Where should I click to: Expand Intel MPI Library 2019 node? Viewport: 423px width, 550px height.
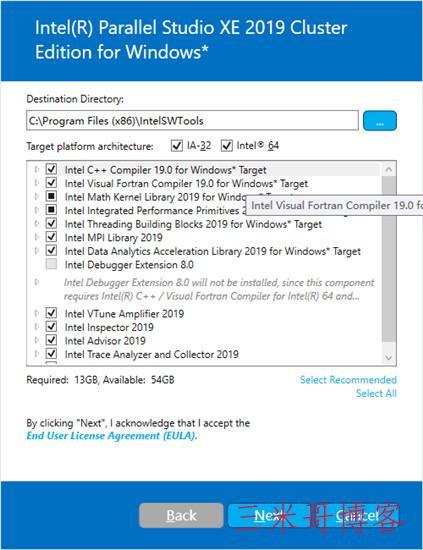[36, 237]
